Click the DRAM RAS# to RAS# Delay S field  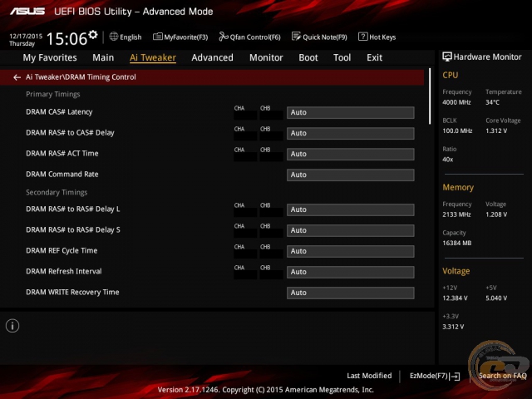(x=351, y=230)
